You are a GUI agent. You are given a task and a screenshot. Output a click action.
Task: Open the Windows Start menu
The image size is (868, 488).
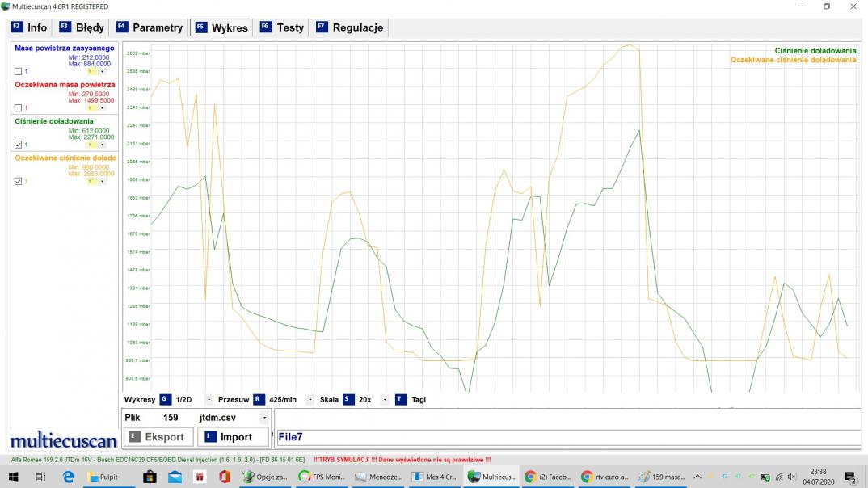(x=13, y=477)
